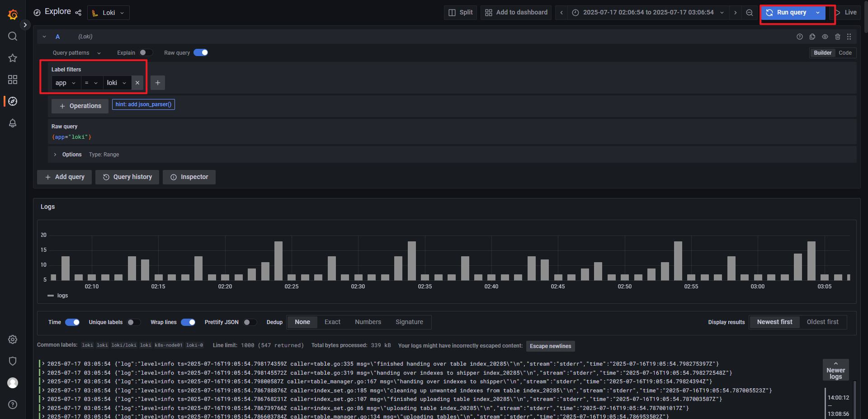This screenshot has width=868, height=419.
Task: Click the Operations button
Action: click(80, 106)
